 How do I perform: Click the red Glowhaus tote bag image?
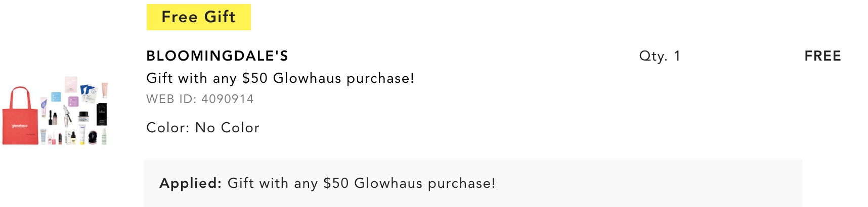20,117
